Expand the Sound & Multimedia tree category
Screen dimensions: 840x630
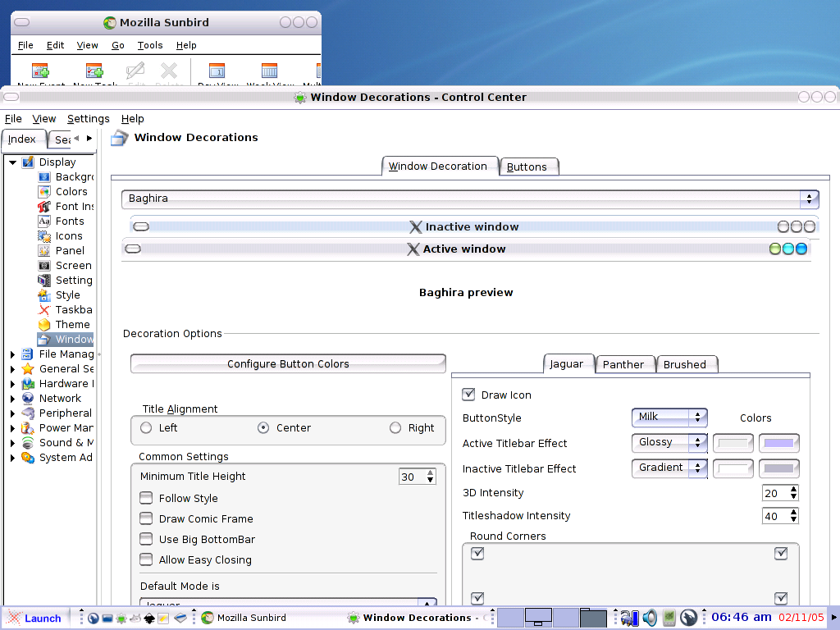click(13, 443)
